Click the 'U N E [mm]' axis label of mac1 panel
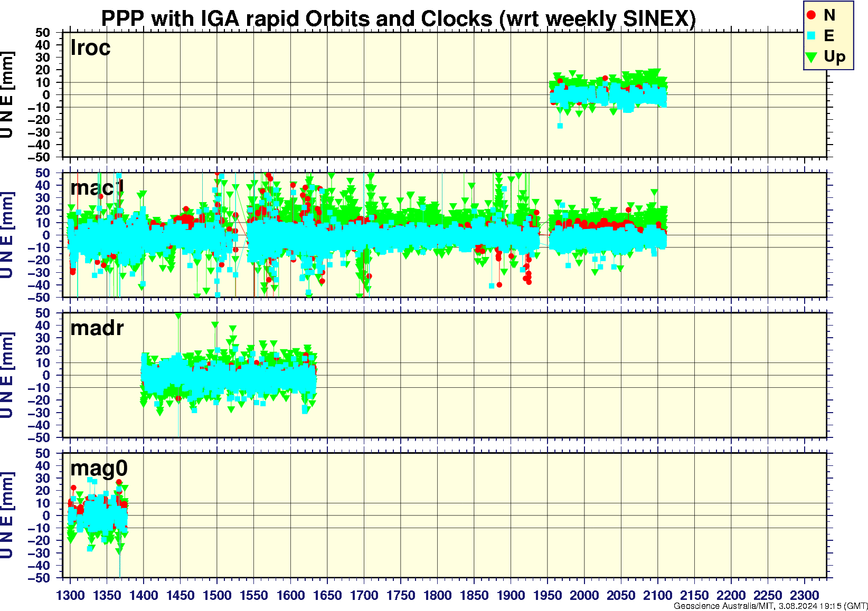The width and height of the screenshot is (868, 611). click(7, 235)
